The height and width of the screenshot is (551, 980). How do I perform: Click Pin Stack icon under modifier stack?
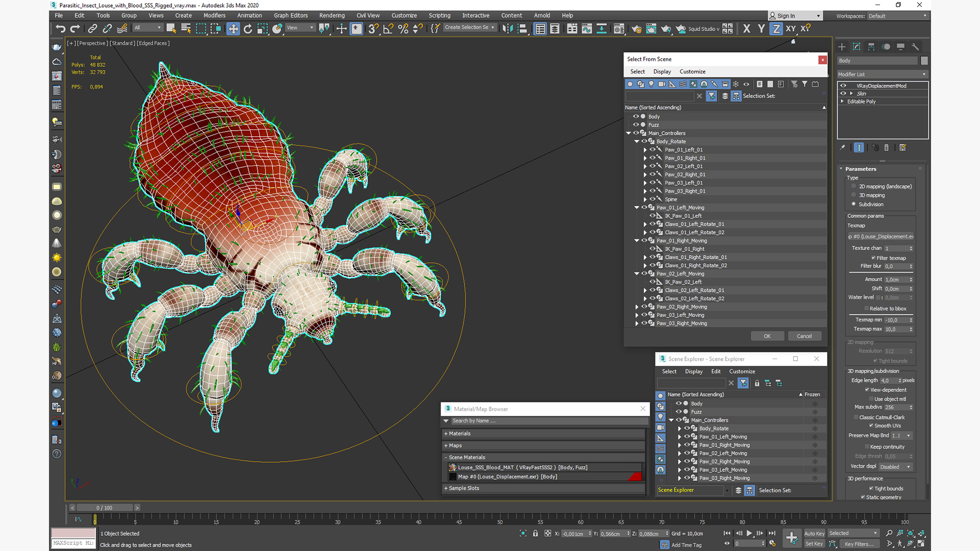pos(843,147)
